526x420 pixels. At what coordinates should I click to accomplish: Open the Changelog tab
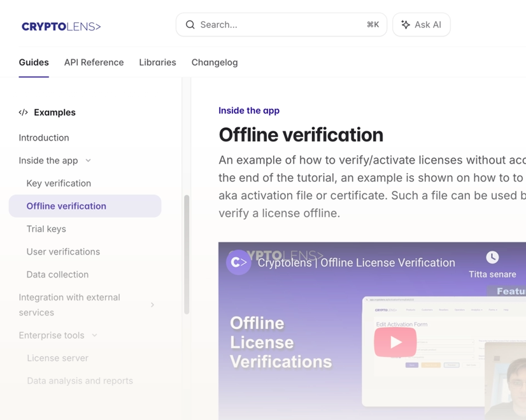(215, 62)
